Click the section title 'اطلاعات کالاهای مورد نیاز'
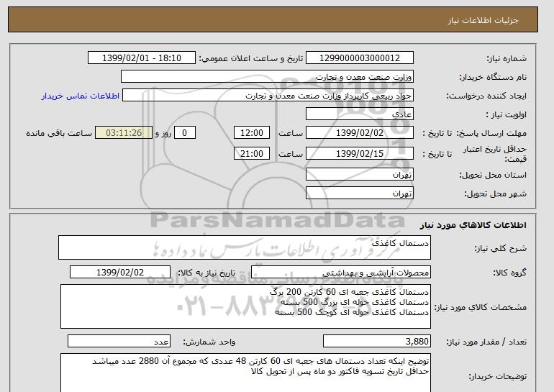The image size is (554, 392). point(473,225)
